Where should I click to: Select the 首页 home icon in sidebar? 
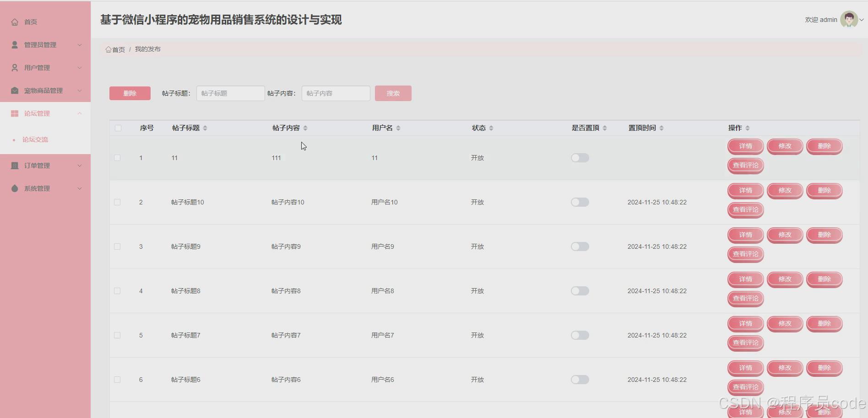tap(14, 21)
